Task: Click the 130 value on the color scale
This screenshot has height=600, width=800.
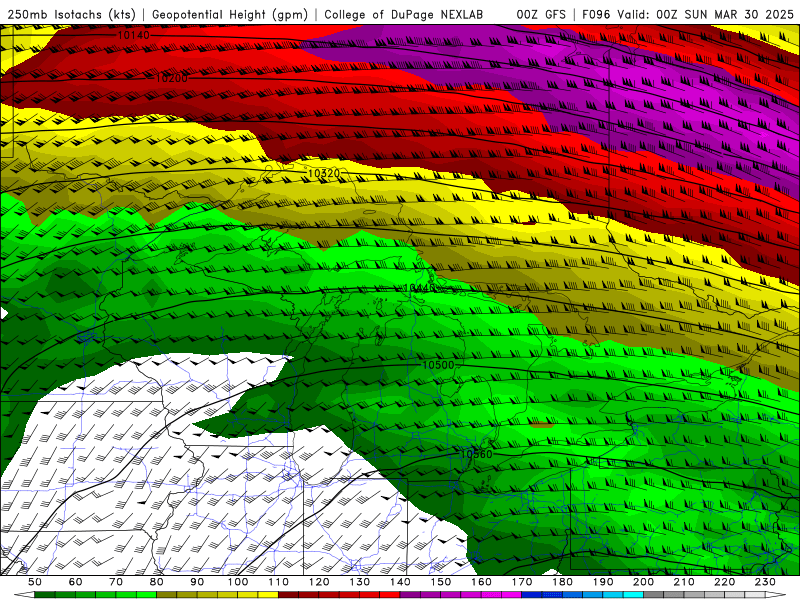Action: pos(360,582)
